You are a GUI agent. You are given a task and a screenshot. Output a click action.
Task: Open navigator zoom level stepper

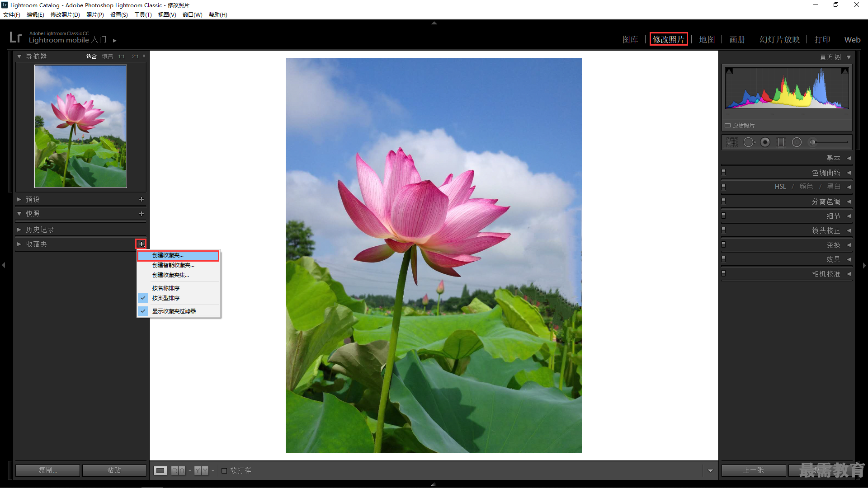click(144, 56)
